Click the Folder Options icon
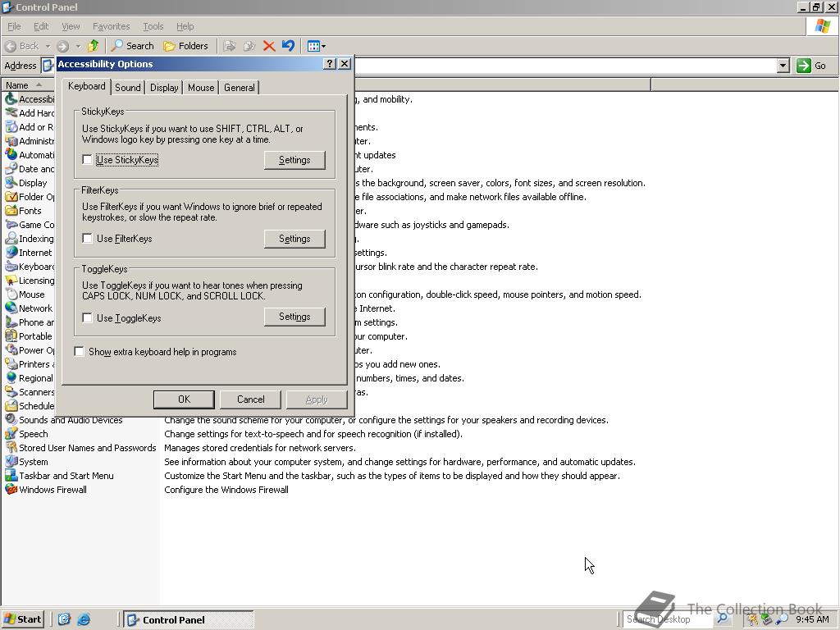Image resolution: width=840 pixels, height=630 pixels. 11,197
